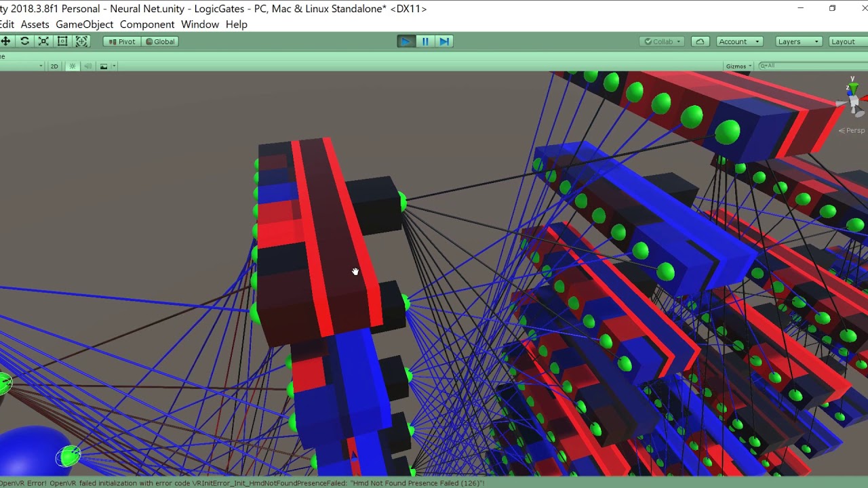Select the Scale tool
The height and width of the screenshot is (488, 868).
pos(43,41)
